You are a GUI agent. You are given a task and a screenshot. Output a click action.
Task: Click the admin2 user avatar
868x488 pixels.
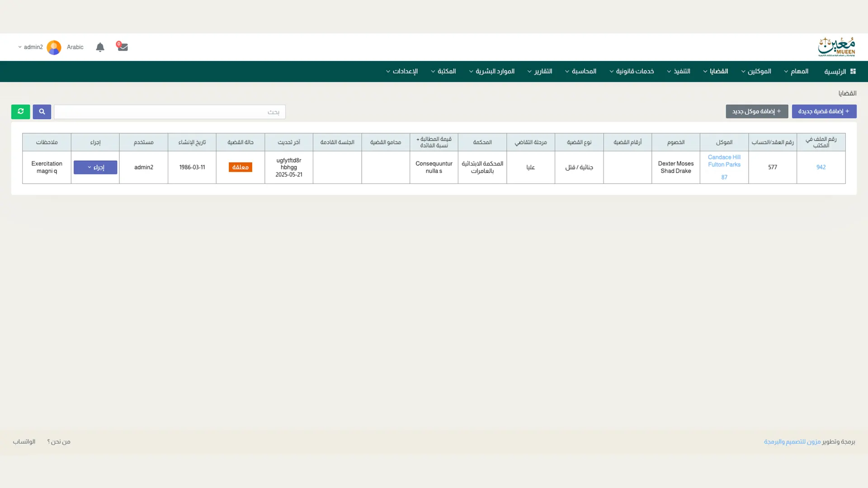pyautogui.click(x=54, y=47)
